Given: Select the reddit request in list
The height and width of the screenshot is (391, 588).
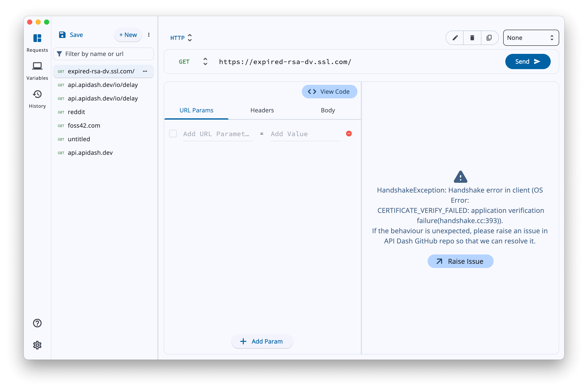Looking at the screenshot, I should coord(76,112).
